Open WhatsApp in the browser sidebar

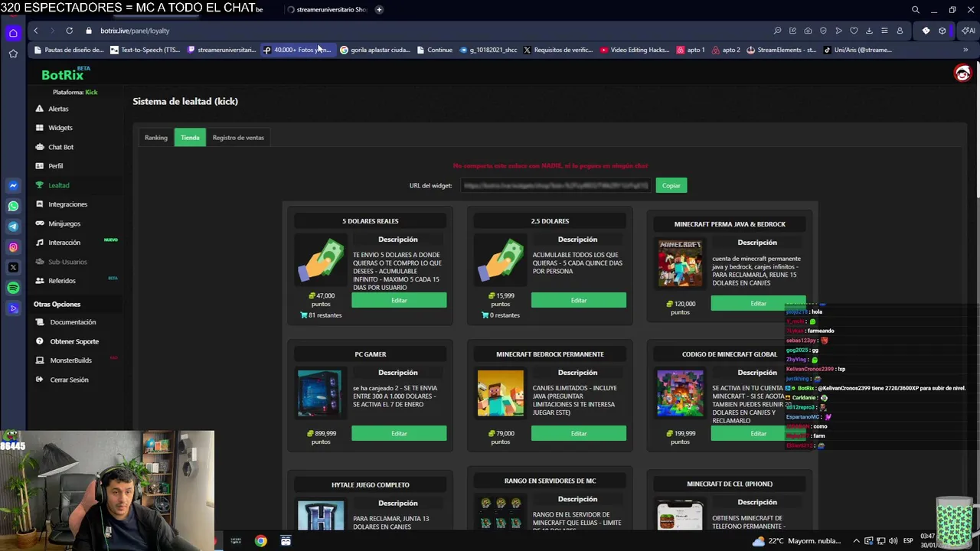tap(13, 206)
